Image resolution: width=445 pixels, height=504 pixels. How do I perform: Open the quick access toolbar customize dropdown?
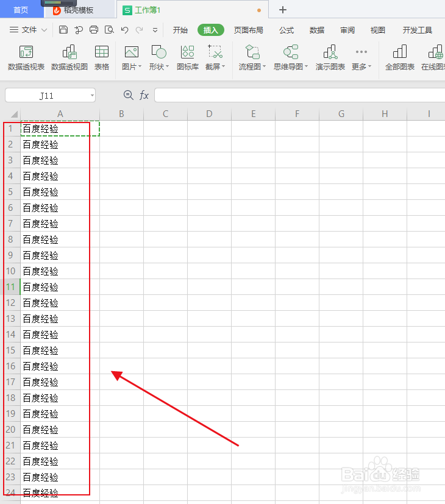coord(155,30)
